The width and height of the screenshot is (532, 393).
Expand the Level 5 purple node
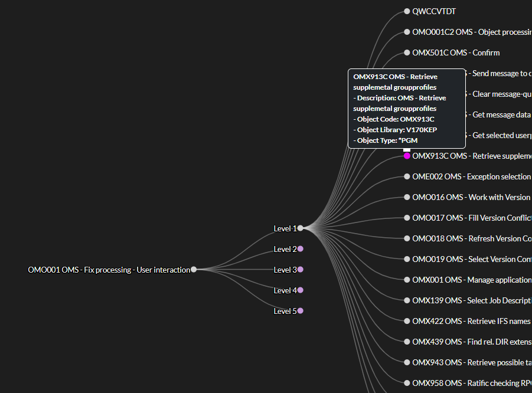tap(300, 311)
